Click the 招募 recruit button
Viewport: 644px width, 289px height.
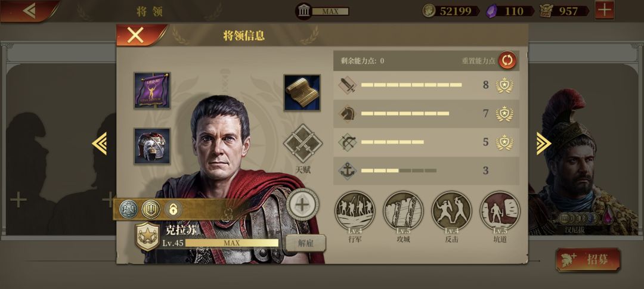click(588, 259)
